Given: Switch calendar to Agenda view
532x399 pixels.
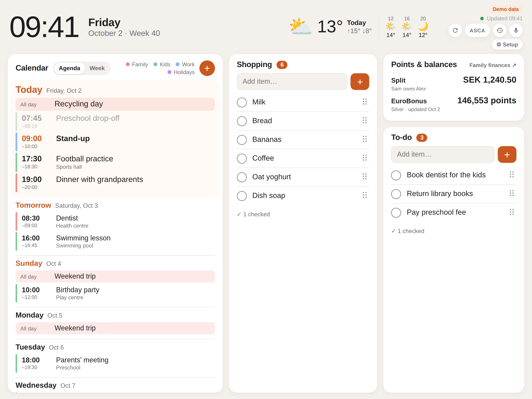Looking at the screenshot, I should click(x=69, y=68).
